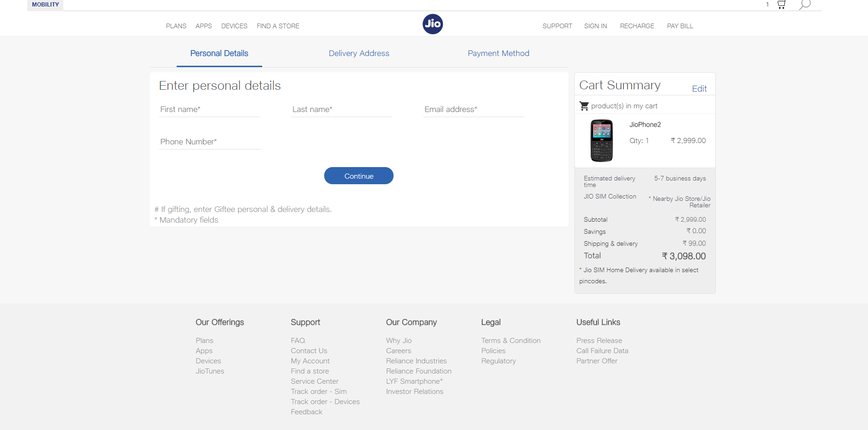The height and width of the screenshot is (430, 868).
Task: Open Feedback footer link
Action: click(307, 412)
